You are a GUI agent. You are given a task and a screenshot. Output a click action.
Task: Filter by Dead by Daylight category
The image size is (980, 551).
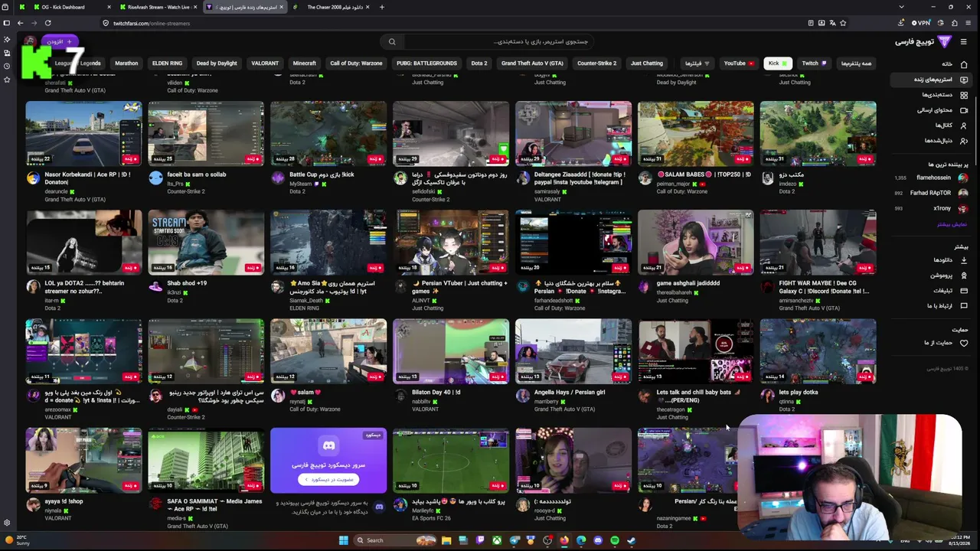[217, 64]
